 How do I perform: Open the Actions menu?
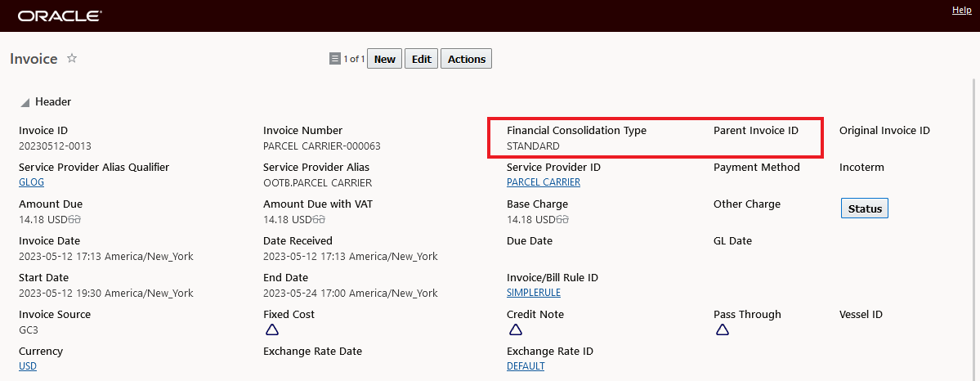tap(467, 59)
